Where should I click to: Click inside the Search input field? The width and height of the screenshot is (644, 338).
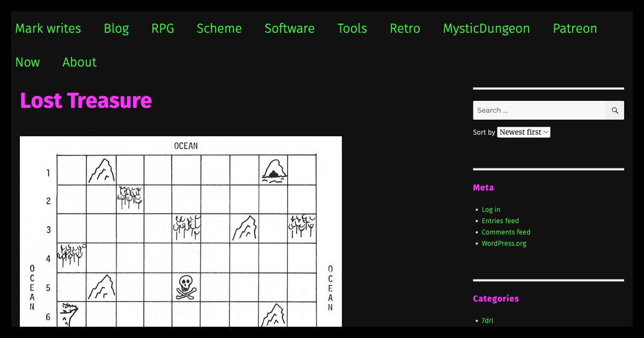click(x=537, y=110)
